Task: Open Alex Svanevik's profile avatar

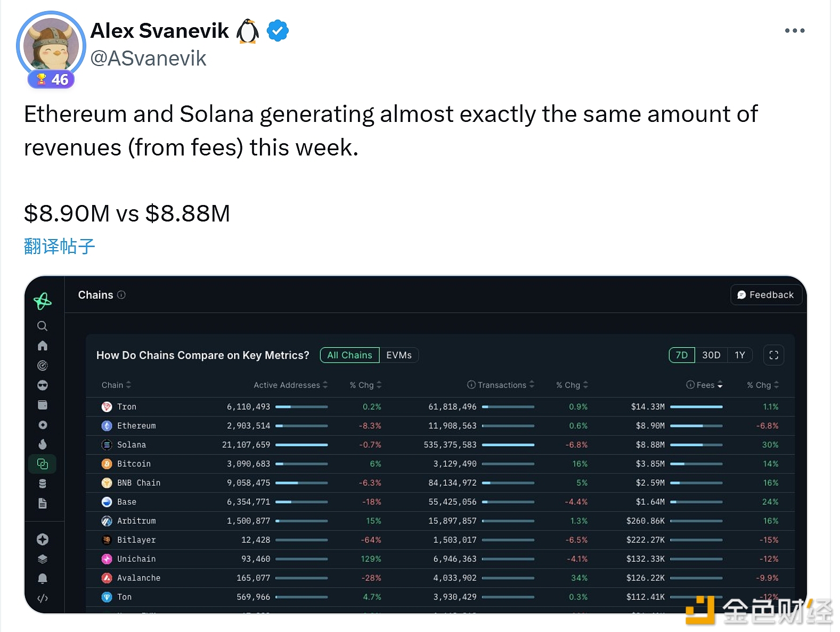Action: click(51, 46)
